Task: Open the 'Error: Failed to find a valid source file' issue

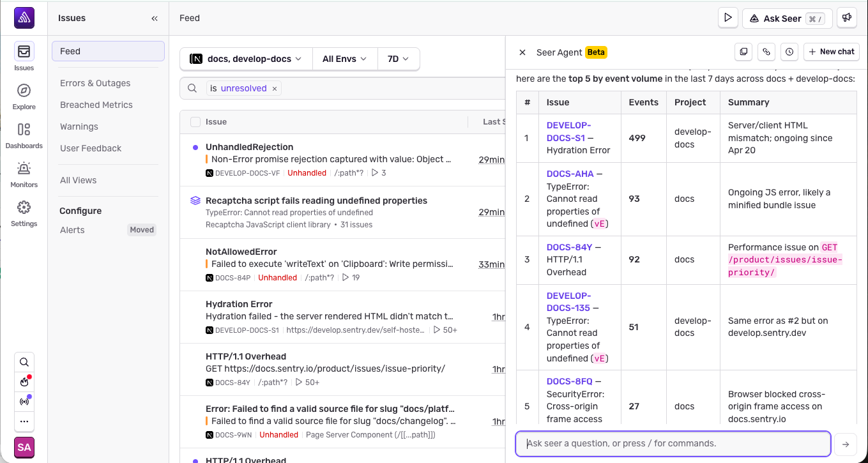Action: tap(330, 409)
